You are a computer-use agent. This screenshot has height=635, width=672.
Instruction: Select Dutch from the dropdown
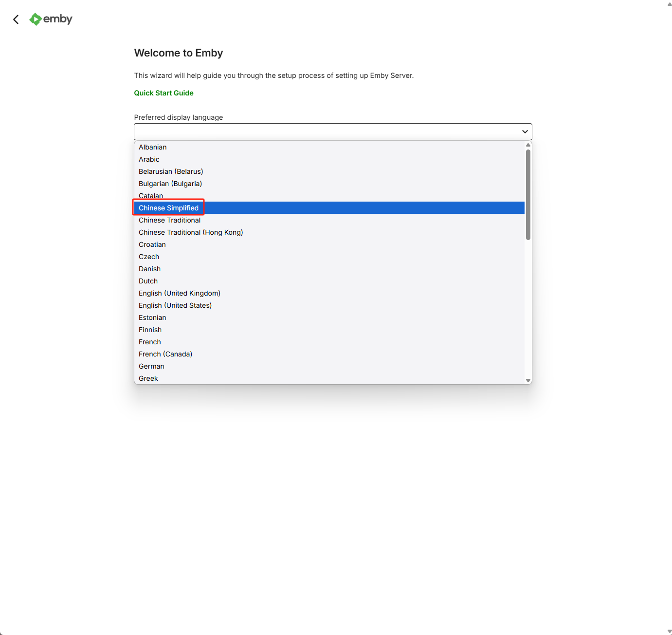tap(148, 281)
